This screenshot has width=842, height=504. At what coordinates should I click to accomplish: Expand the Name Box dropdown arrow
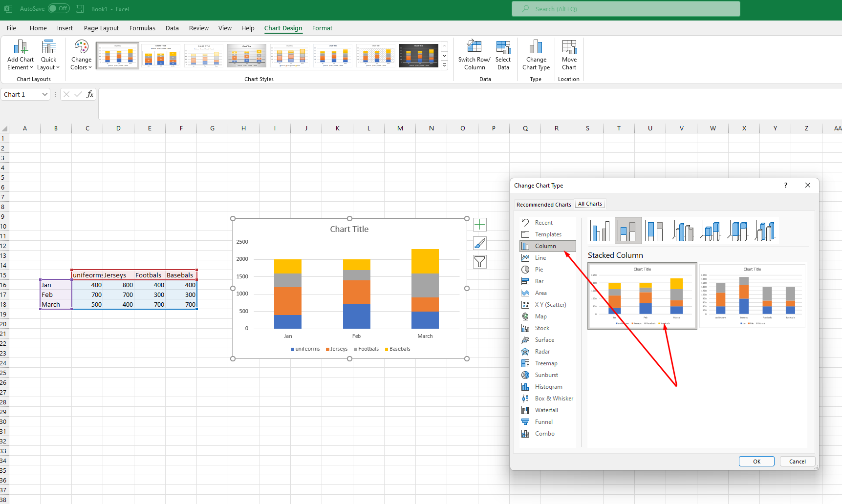pos(45,95)
